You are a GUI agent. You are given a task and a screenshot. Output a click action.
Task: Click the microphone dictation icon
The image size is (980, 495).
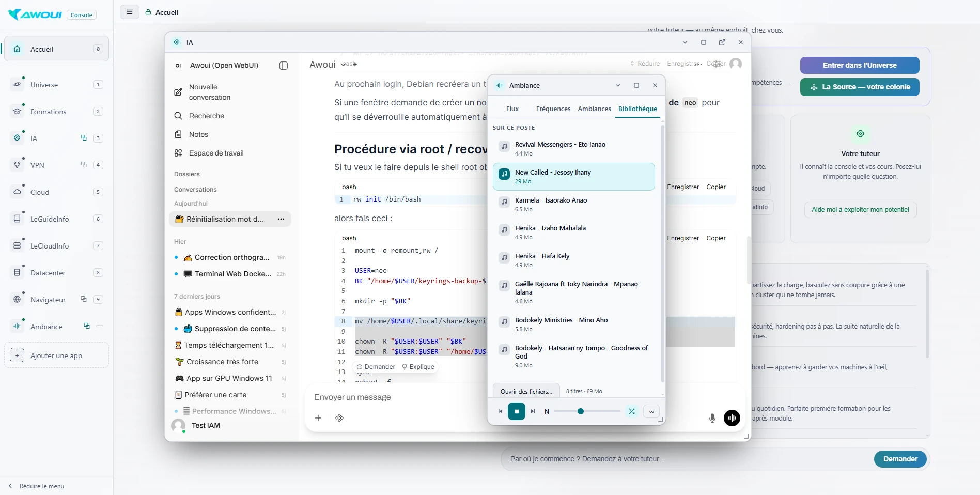pyautogui.click(x=712, y=418)
